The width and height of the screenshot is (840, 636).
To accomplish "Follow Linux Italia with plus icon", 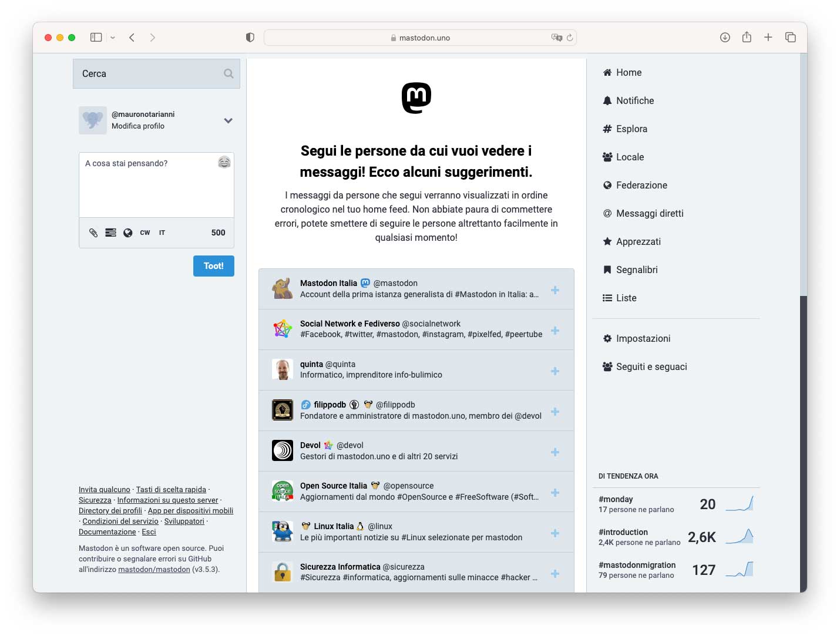I will click(x=555, y=533).
